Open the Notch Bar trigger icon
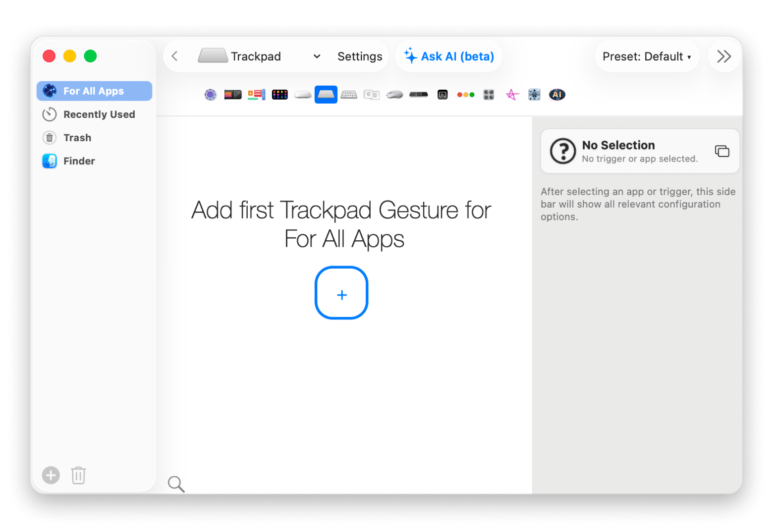 click(442, 95)
